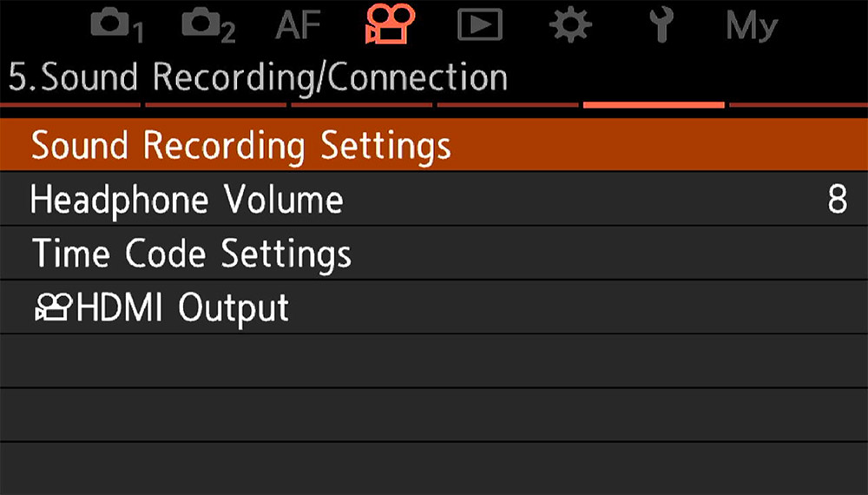This screenshot has height=495, width=868.
Task: Open the Camera 1 shooting menu tab
Action: click(x=115, y=25)
